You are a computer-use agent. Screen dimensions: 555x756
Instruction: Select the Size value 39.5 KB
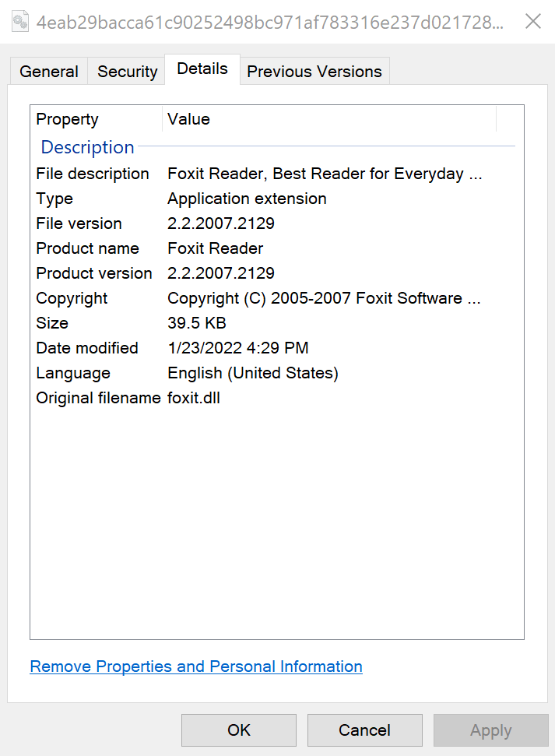(197, 323)
